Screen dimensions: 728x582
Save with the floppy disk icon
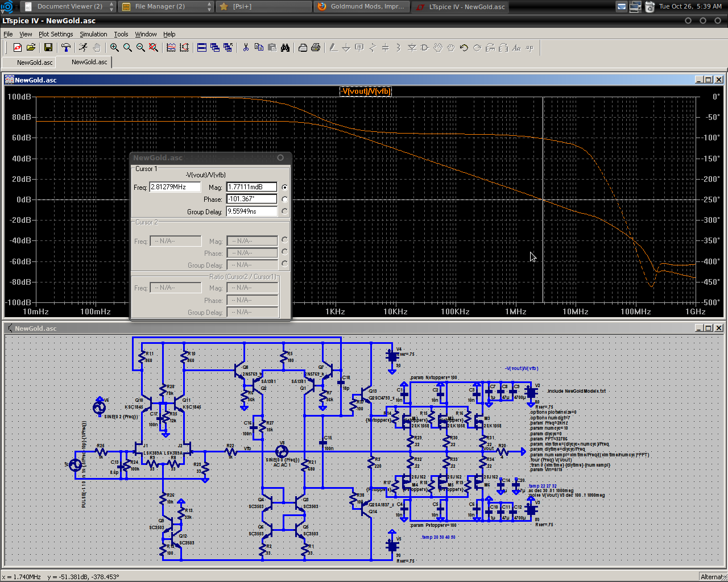point(48,48)
